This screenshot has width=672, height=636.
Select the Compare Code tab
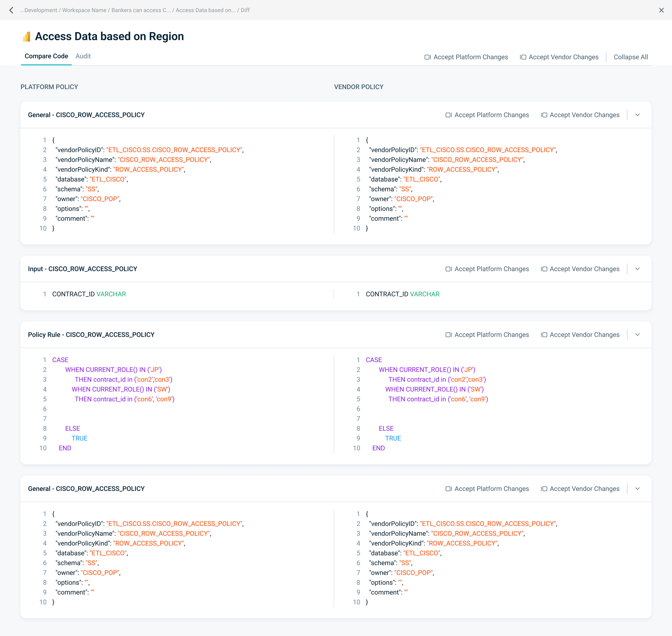pyautogui.click(x=47, y=56)
